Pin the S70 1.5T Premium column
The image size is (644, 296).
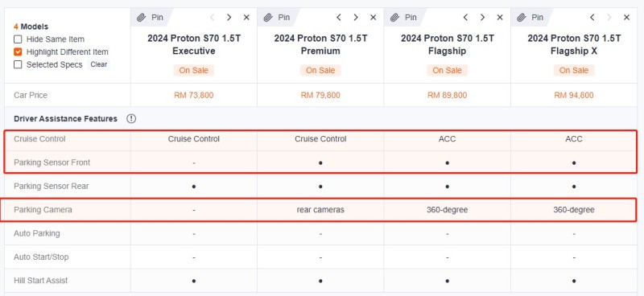[x=277, y=17]
